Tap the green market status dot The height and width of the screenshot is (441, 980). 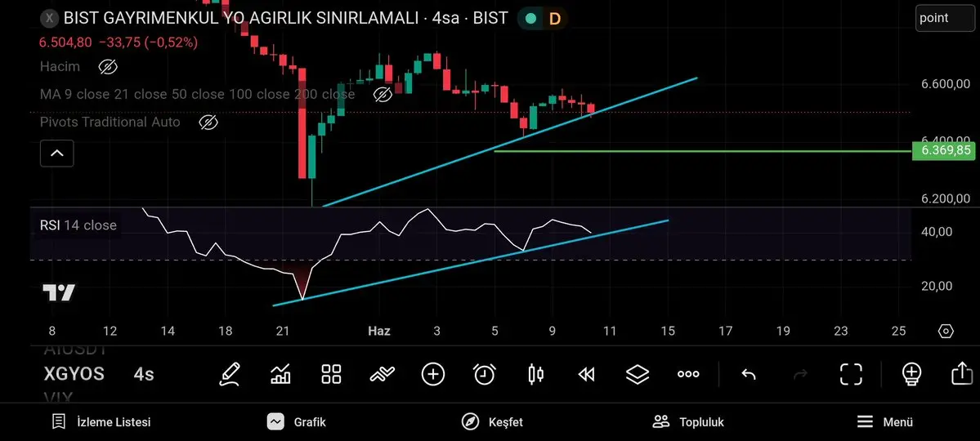(530, 18)
